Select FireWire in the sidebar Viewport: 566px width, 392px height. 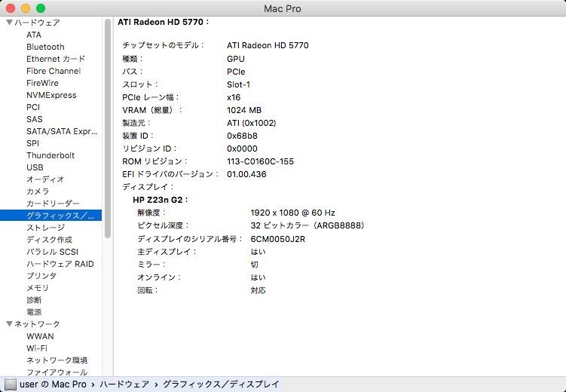pyautogui.click(x=43, y=83)
